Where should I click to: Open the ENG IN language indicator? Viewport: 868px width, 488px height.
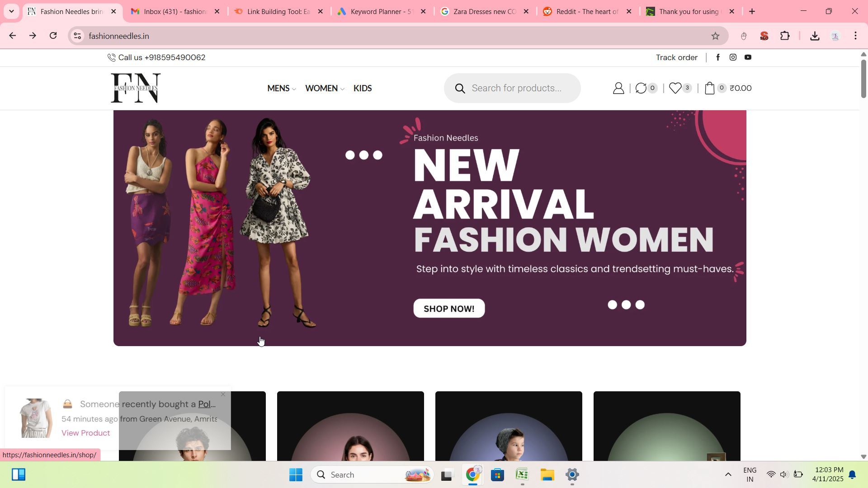750,475
